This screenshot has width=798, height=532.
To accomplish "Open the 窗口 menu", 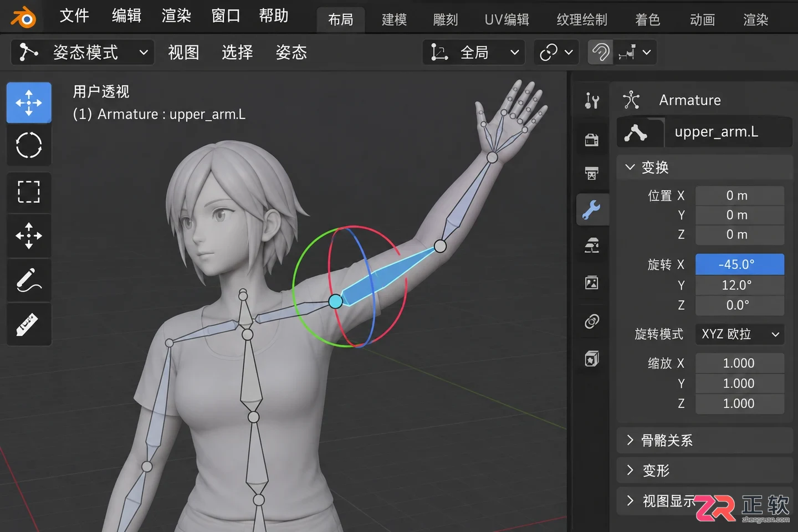I will (x=226, y=16).
